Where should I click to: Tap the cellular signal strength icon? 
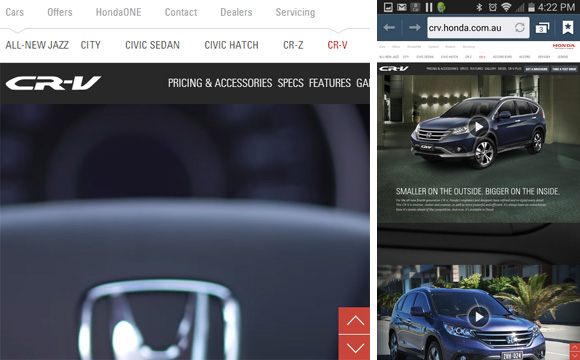[x=520, y=7]
